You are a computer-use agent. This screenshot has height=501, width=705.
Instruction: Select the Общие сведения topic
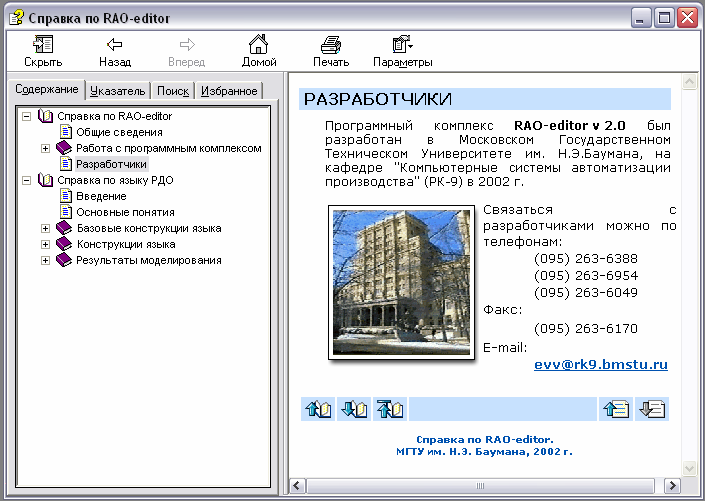point(119,132)
